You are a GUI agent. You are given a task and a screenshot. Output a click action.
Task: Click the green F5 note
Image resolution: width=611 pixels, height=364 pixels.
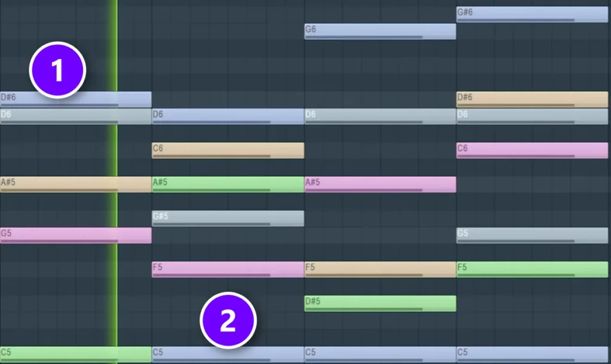click(x=532, y=269)
